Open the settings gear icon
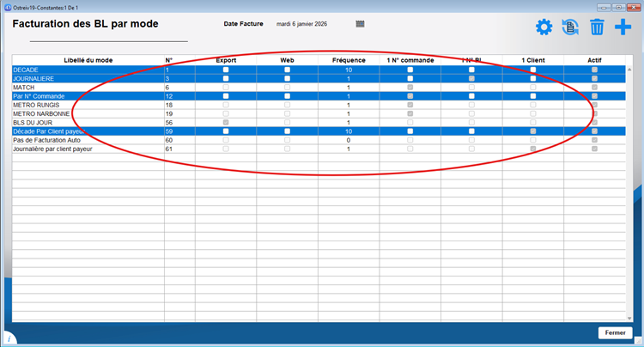Viewport: 644px width, 347px height. pos(544,27)
